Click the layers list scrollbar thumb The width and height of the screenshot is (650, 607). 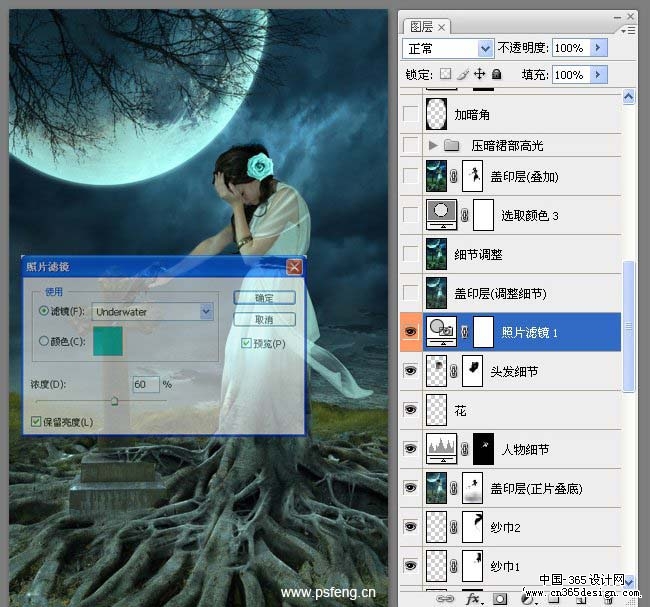tap(628, 326)
